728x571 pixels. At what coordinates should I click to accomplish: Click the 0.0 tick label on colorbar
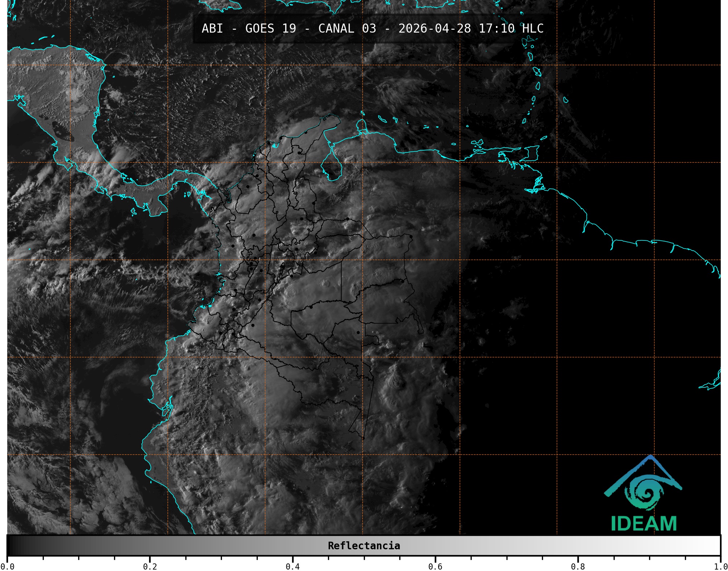[7, 566]
